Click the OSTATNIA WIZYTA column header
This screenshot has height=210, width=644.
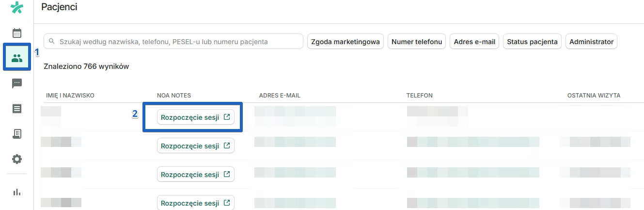(594, 96)
